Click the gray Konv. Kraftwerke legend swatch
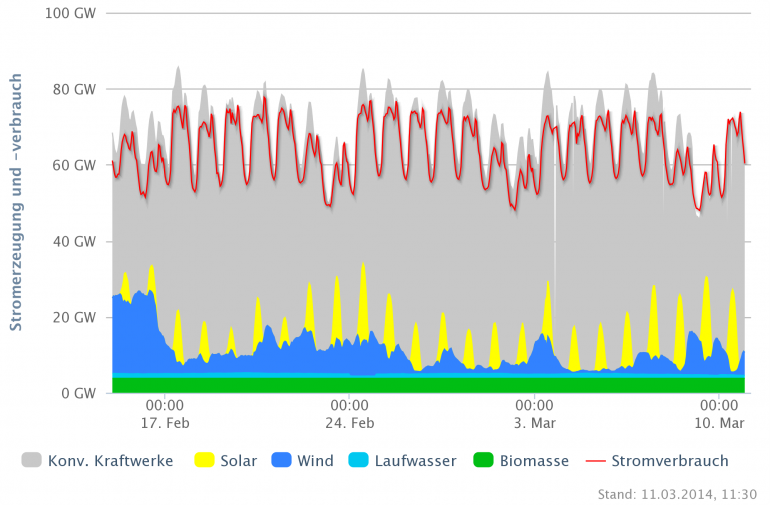The width and height of the screenshot is (770, 505). click(x=31, y=460)
